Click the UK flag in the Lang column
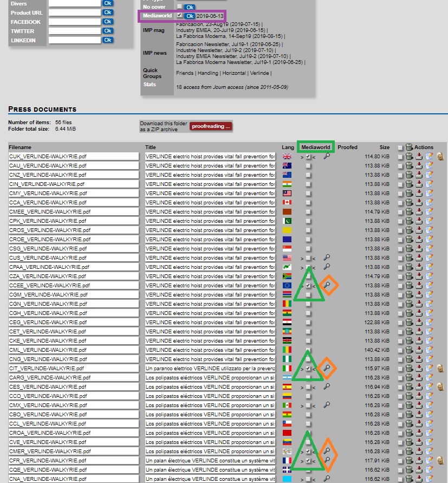The height and width of the screenshot is (483, 448). [x=287, y=157]
